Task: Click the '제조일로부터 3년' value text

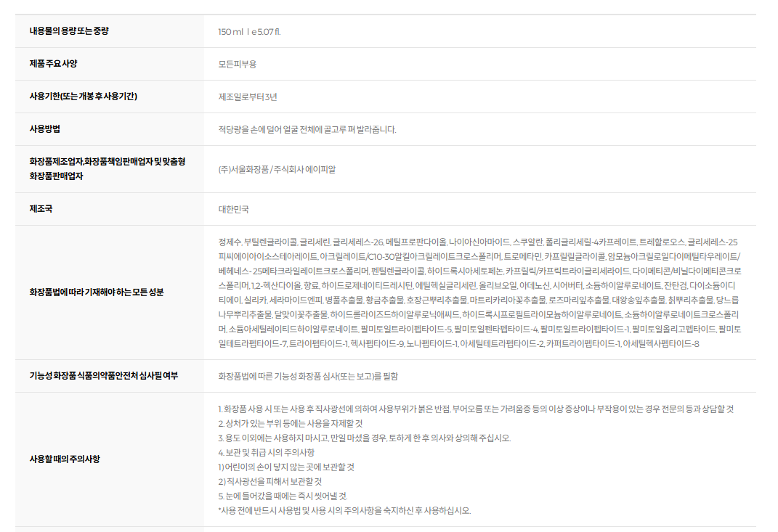Action: [248, 97]
